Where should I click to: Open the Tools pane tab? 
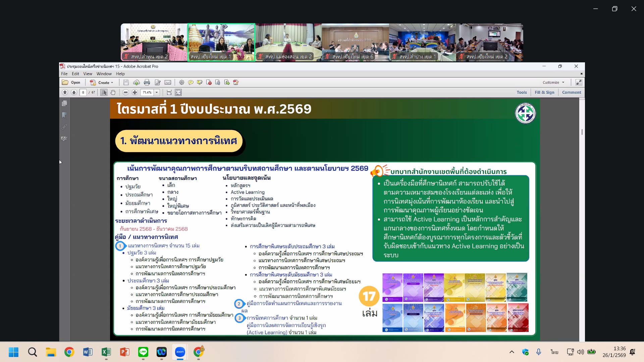click(522, 93)
